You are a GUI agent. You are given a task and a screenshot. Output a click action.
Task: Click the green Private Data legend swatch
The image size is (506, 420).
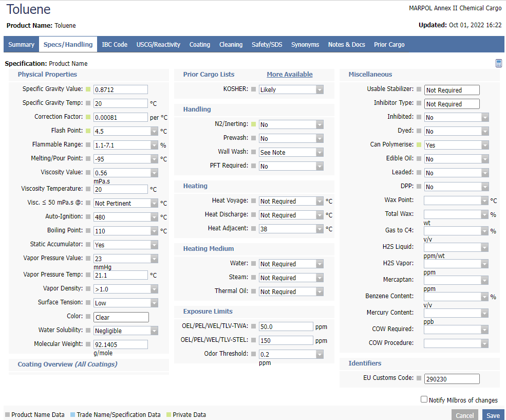(168, 414)
